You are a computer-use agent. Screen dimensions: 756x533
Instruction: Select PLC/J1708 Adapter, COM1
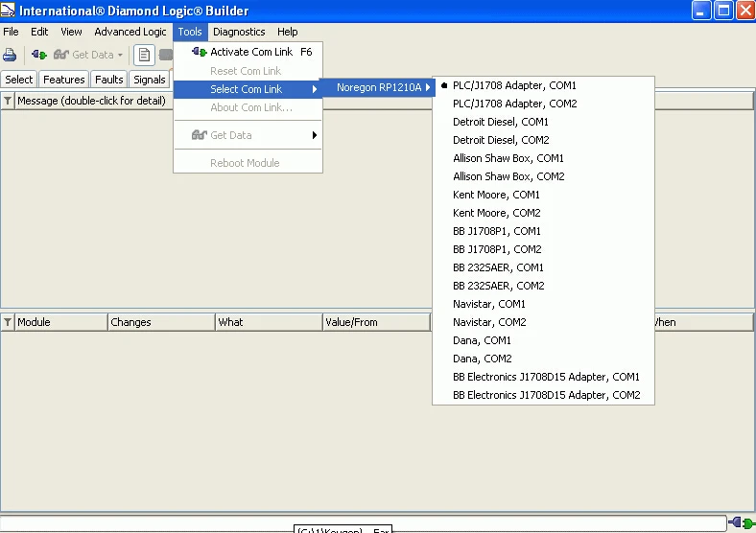click(543, 85)
